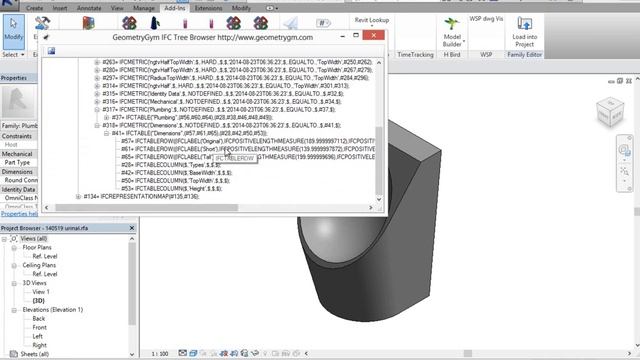Select Ref. Level under Ceiling Plans
The width and height of the screenshot is (640, 360).
pyautogui.click(x=45, y=274)
